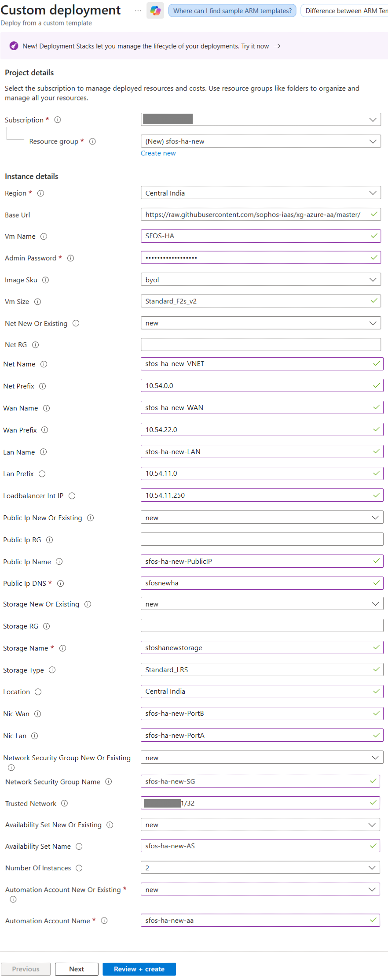Click the empty Net RG text field

pos(260,345)
